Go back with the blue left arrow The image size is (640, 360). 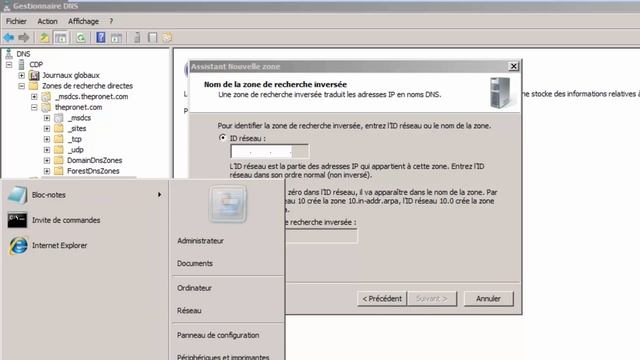[9, 38]
